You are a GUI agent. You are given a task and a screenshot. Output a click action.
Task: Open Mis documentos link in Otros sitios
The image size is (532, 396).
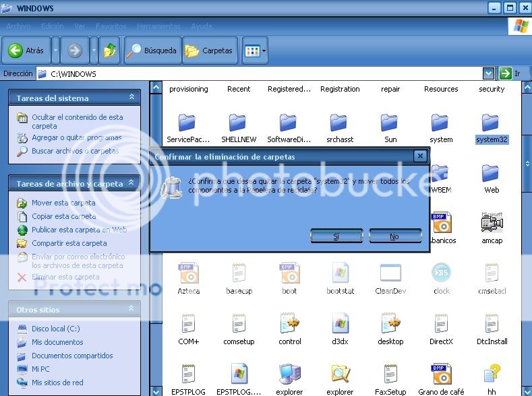coord(57,342)
